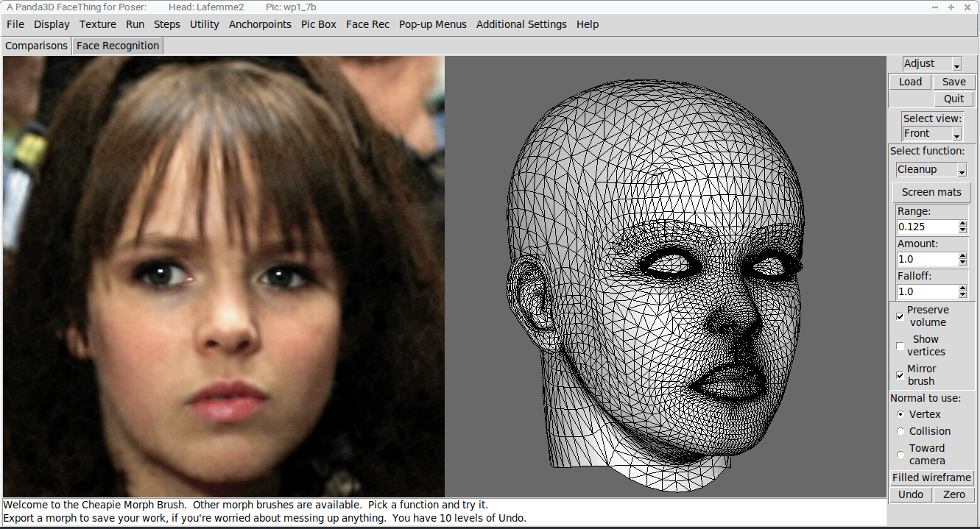Open the Anchorpoints menu
Screen dimensions: 980x529
[x=260, y=24]
